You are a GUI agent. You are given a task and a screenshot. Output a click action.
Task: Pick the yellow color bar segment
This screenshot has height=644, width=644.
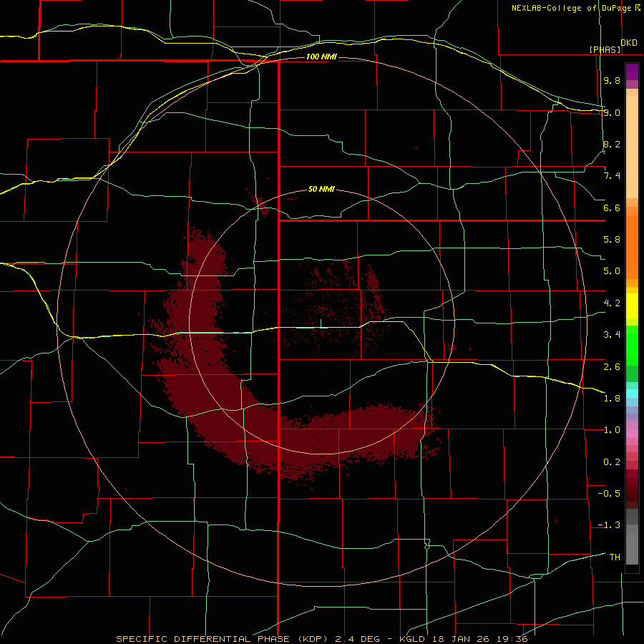point(632,306)
